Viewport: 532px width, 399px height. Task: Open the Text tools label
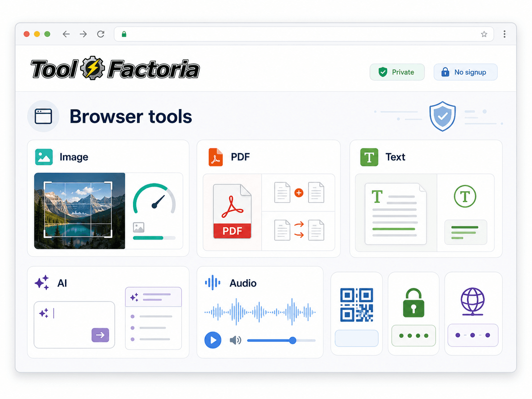tap(395, 157)
